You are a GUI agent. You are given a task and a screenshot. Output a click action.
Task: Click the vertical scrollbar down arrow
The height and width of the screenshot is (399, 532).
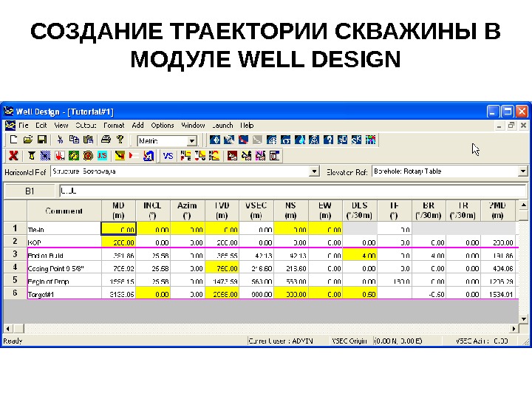524,319
